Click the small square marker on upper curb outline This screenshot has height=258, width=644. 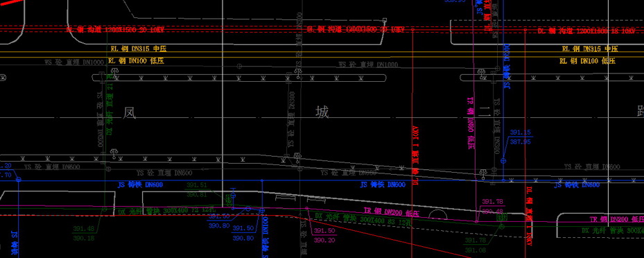pos(385,19)
